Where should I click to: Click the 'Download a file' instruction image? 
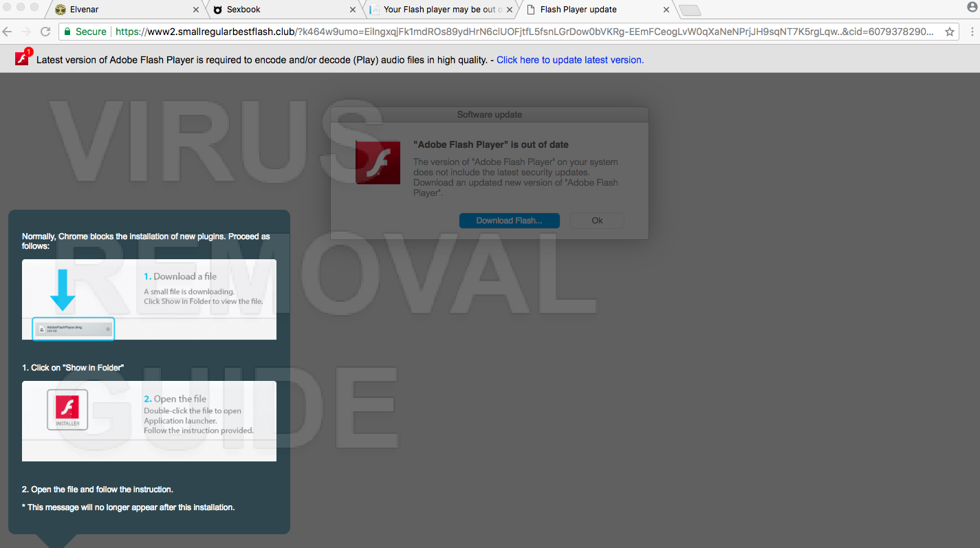(149, 299)
